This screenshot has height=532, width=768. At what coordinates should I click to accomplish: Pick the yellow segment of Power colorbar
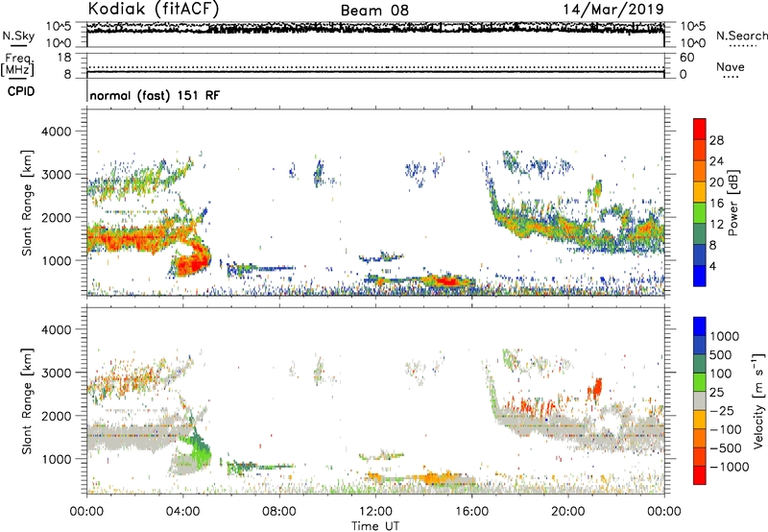[x=700, y=192]
